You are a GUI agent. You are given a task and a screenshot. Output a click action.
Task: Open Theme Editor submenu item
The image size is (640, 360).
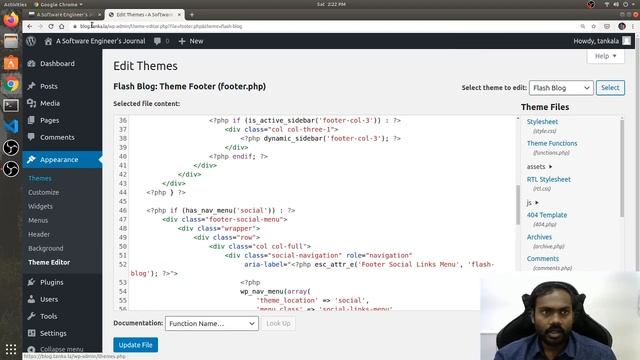click(49, 262)
